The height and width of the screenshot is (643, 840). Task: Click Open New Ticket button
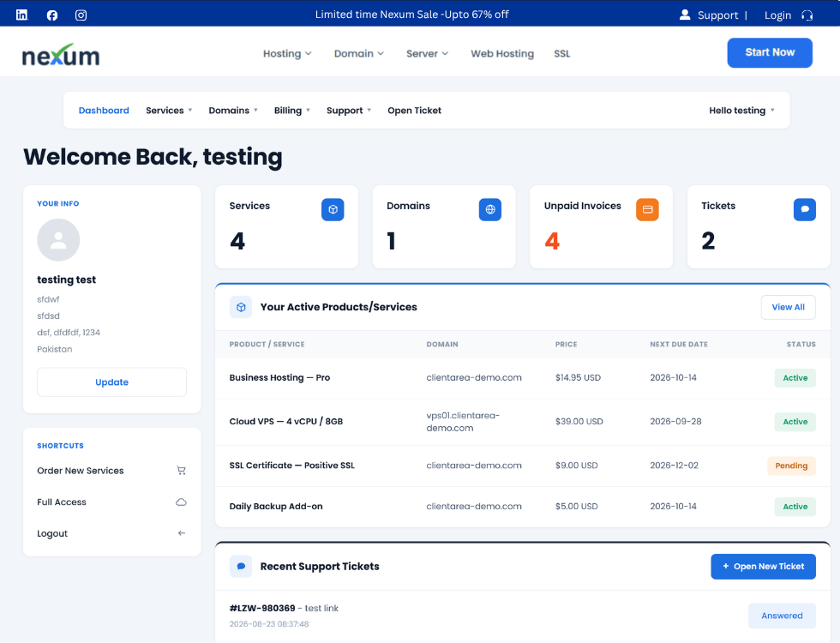[x=764, y=567]
